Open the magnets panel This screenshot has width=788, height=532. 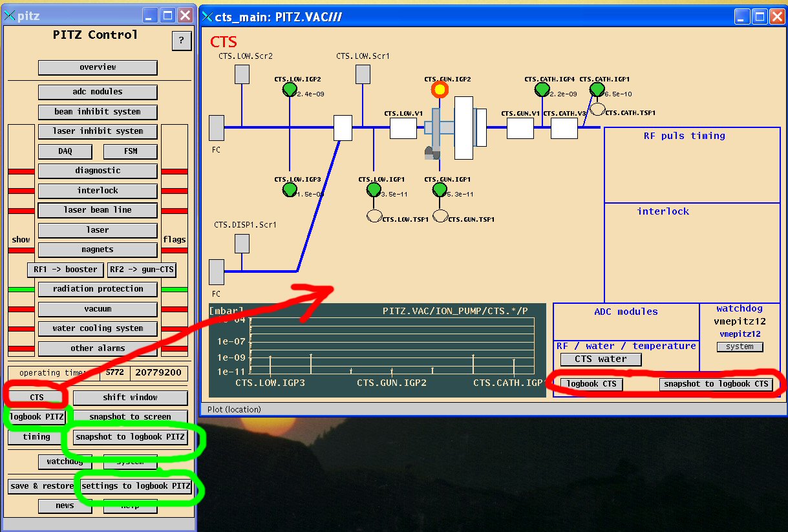coord(98,250)
